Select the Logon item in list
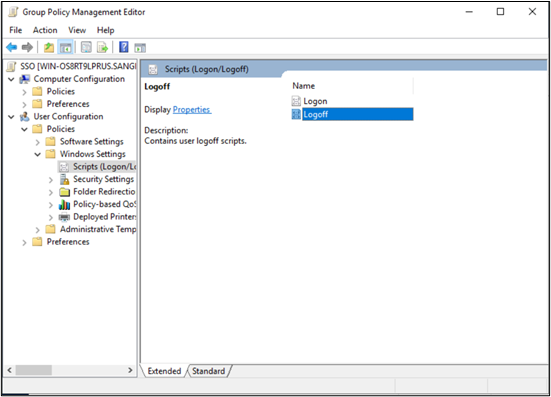Viewport: 551px width, 397px height. click(315, 101)
